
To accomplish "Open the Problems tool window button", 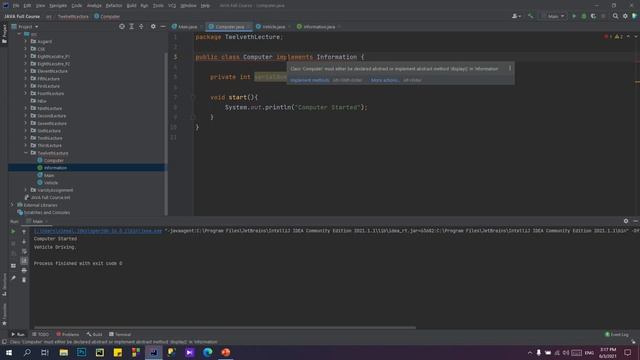I will coord(68,334).
